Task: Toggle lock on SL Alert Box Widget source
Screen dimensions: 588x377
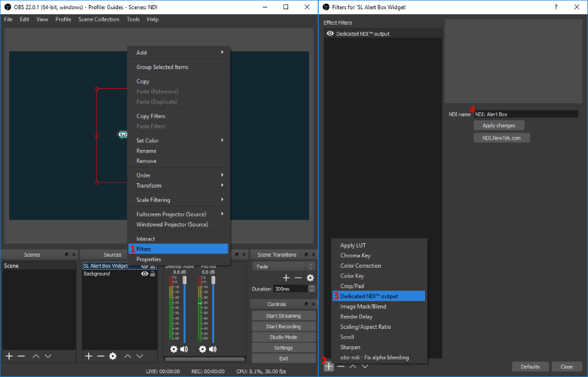Action: pos(152,265)
